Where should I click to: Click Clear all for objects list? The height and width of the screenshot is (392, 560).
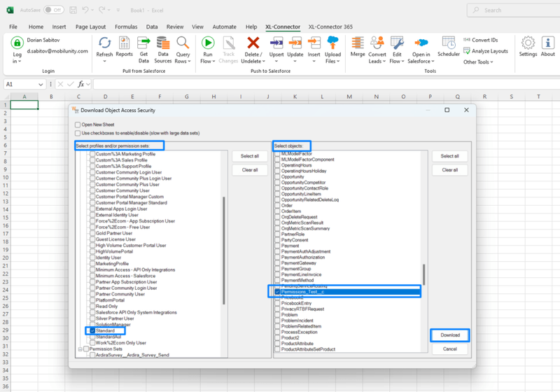point(449,170)
